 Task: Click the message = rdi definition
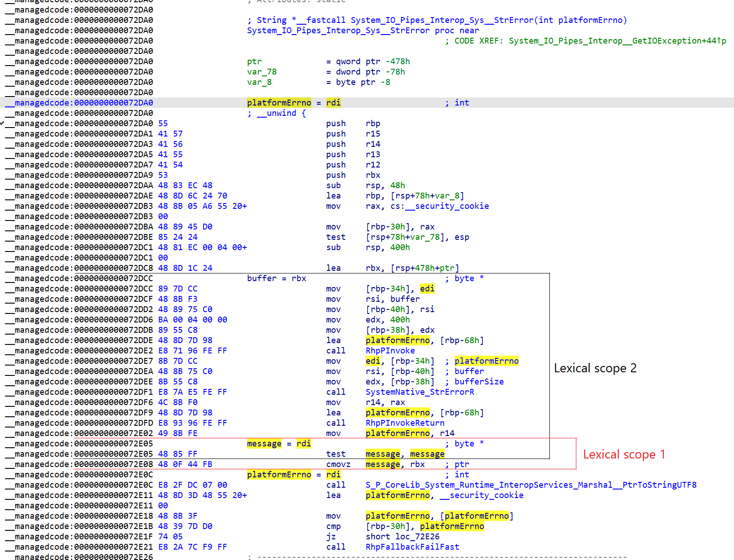click(264, 443)
